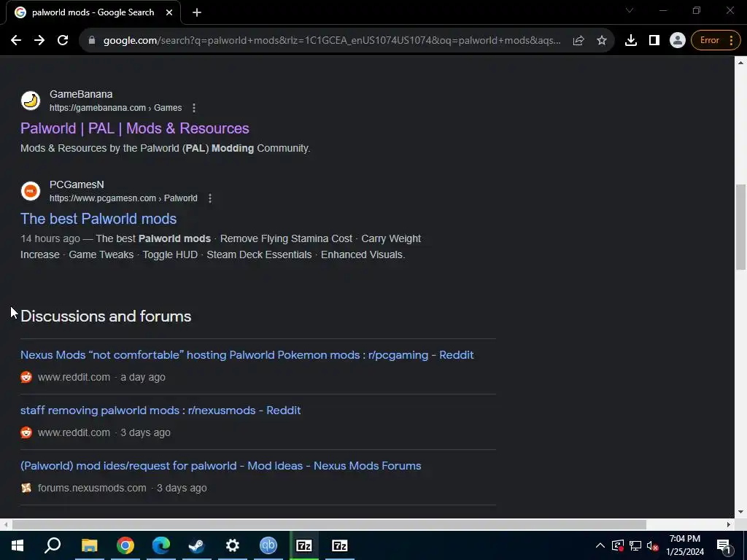Open Settings gear in taskbar
Screen dimensions: 747x560
pyautogui.click(x=233, y=545)
